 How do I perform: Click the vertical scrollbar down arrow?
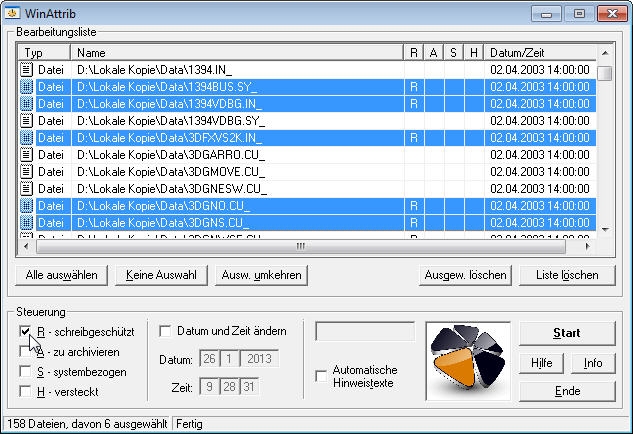click(605, 229)
